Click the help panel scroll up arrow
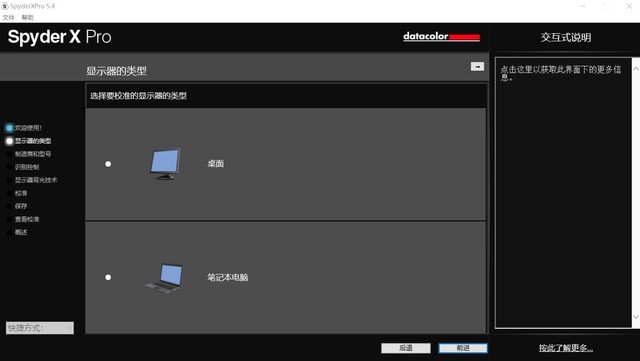 (x=636, y=69)
